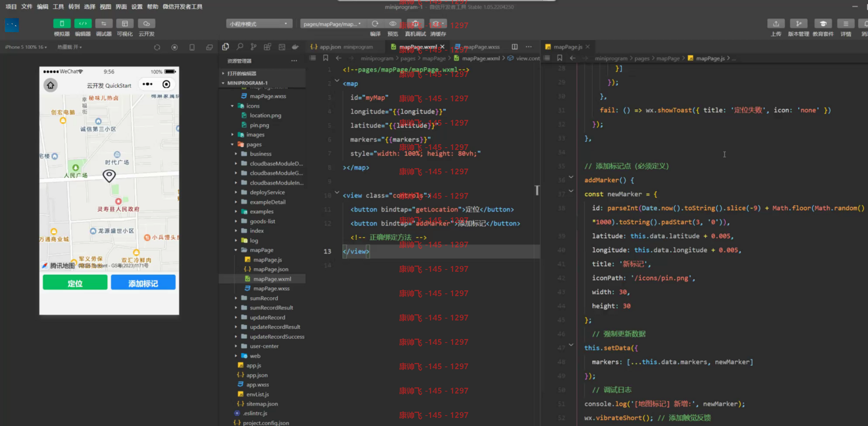The width and height of the screenshot is (868, 426).
Task: Open the pages/mapPage page path dropdown
Action: 332,24
